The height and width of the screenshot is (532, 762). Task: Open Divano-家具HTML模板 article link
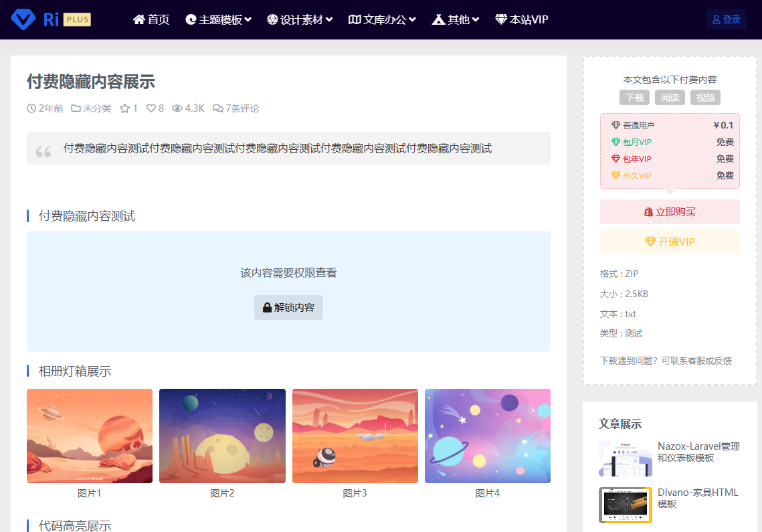[x=698, y=499]
